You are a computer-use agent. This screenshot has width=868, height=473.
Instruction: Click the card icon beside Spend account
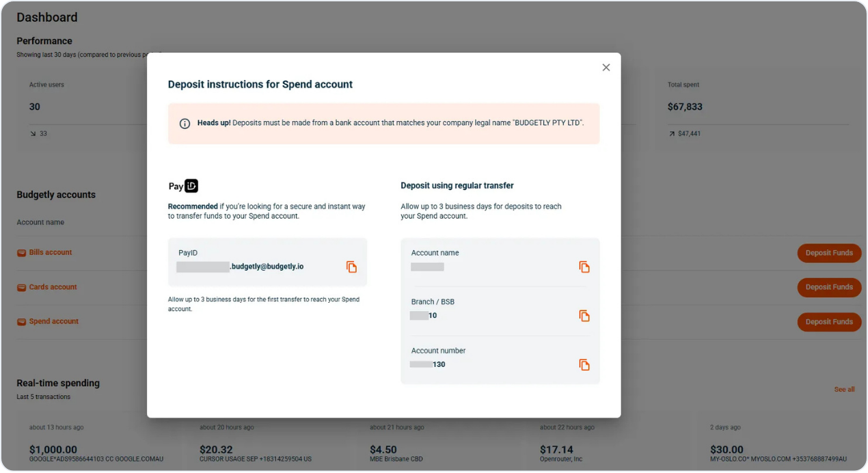coord(22,321)
